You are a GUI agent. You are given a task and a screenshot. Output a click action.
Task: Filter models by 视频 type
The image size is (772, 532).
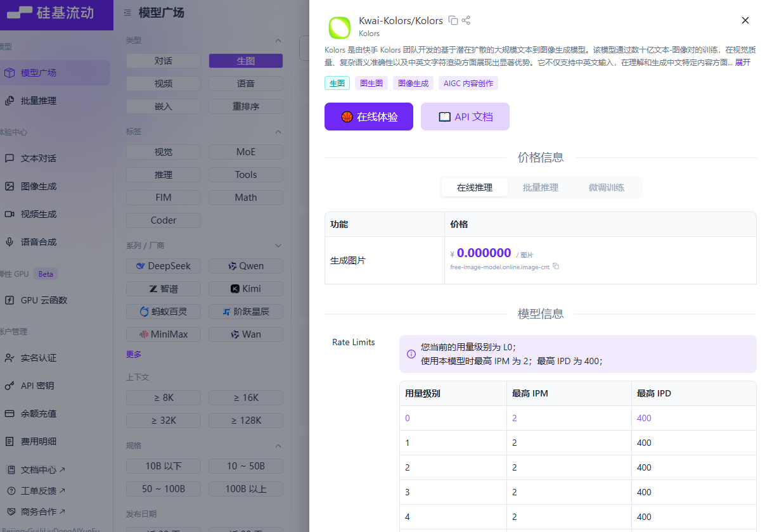(x=164, y=84)
